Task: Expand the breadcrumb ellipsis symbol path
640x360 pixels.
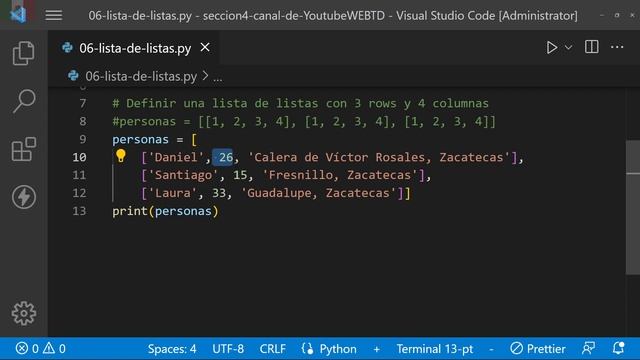Action: 218,77
